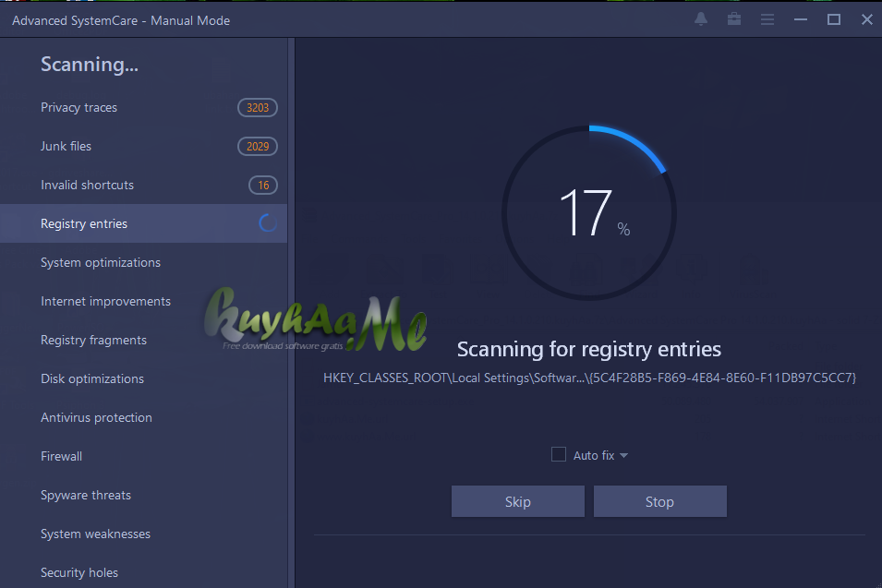Click the 2029 count badge on Junk files

tap(257, 146)
